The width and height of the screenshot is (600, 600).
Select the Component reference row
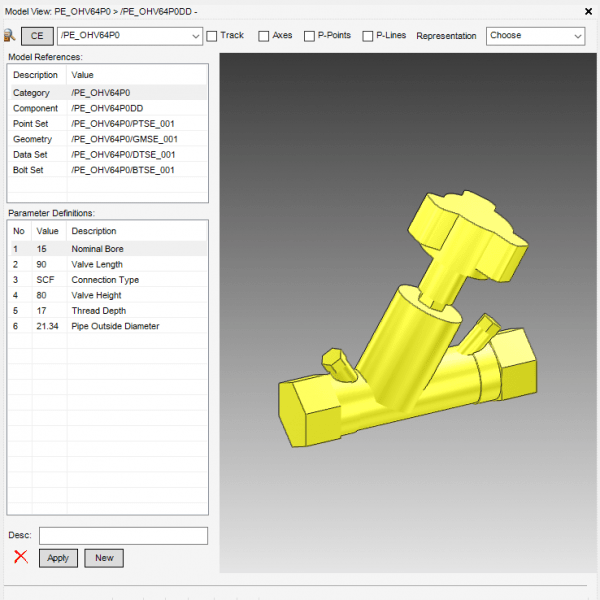[108, 108]
